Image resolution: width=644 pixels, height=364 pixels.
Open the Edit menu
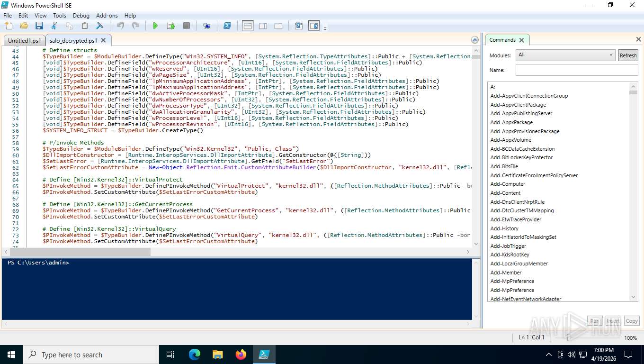tap(23, 15)
